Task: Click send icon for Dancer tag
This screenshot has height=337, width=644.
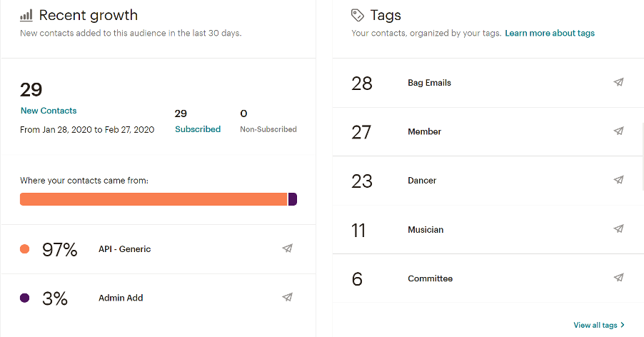Action: pyautogui.click(x=618, y=180)
